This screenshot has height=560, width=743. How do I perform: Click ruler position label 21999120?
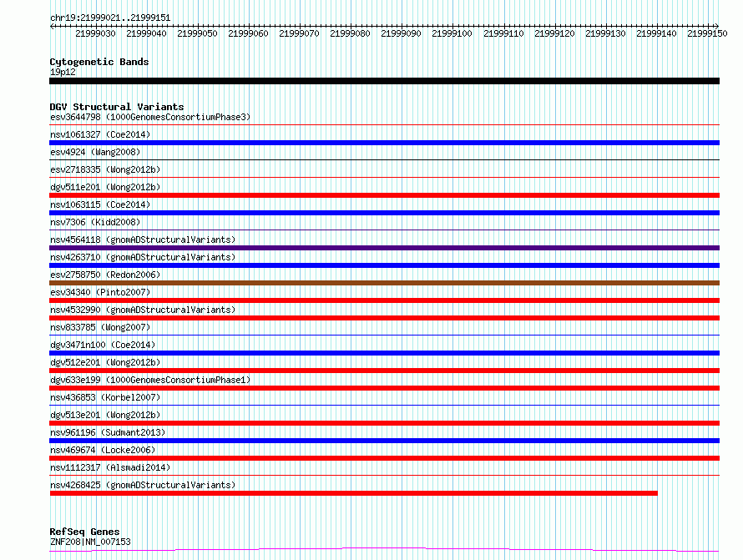tap(554, 33)
